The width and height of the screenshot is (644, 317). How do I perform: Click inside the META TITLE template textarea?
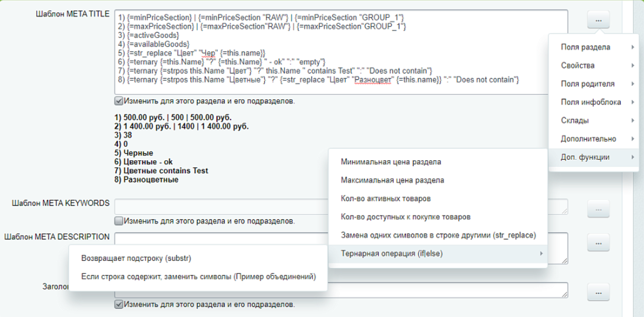pyautogui.click(x=341, y=52)
